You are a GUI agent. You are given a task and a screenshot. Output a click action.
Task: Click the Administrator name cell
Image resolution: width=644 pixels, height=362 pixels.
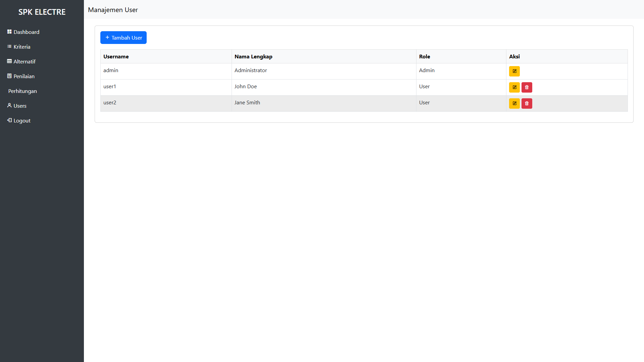tap(324, 71)
